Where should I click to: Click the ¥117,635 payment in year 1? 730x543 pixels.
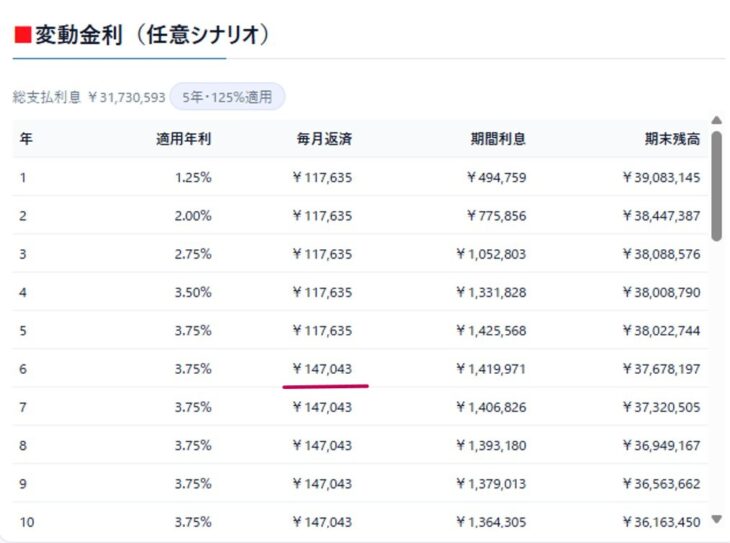[322, 177]
